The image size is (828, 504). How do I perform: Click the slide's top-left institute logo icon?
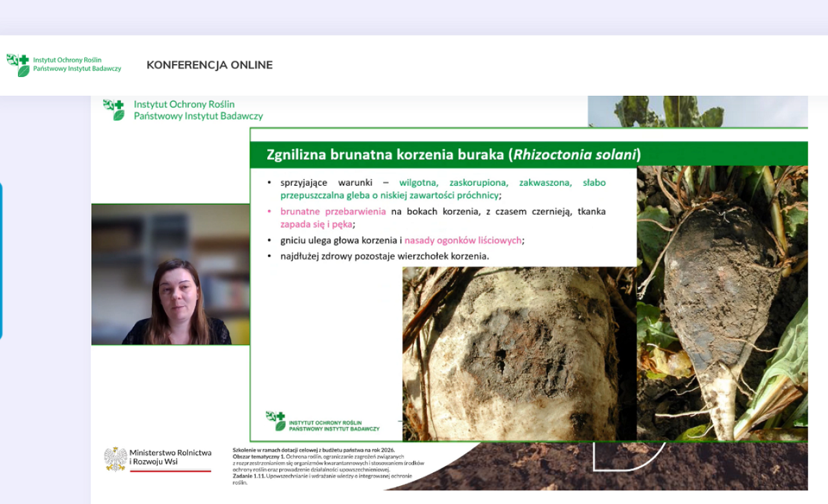[114, 109]
